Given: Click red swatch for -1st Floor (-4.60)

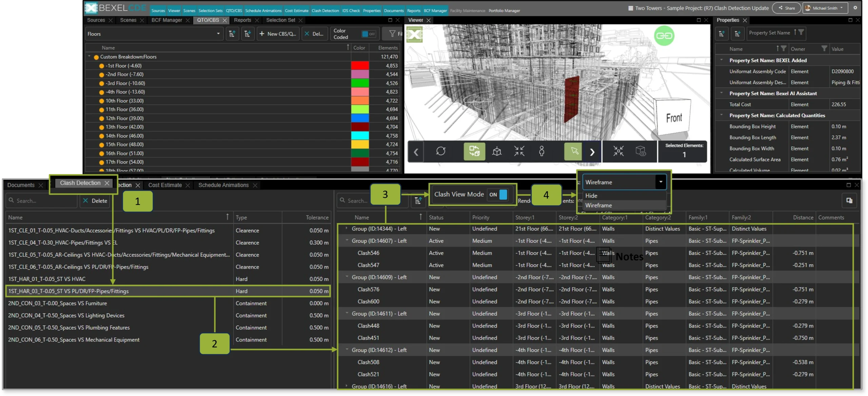Looking at the screenshot, I should (359, 65).
